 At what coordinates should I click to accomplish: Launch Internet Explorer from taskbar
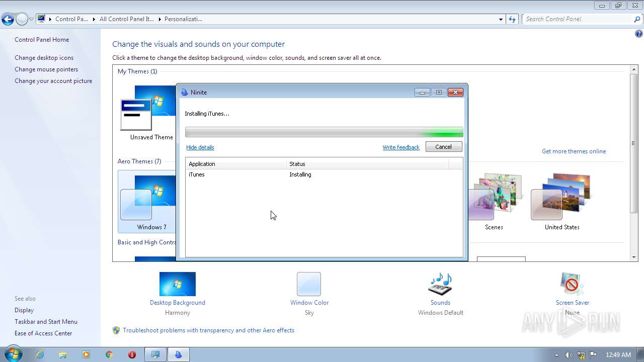(x=40, y=354)
